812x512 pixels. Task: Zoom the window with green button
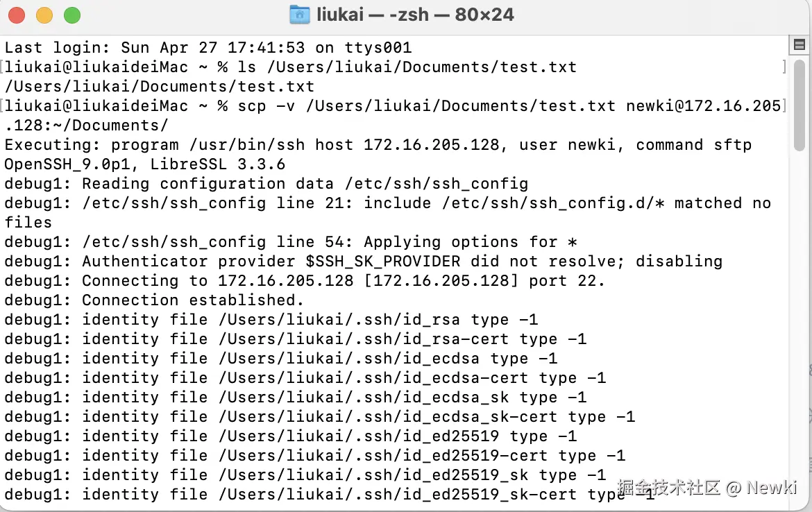click(x=72, y=15)
